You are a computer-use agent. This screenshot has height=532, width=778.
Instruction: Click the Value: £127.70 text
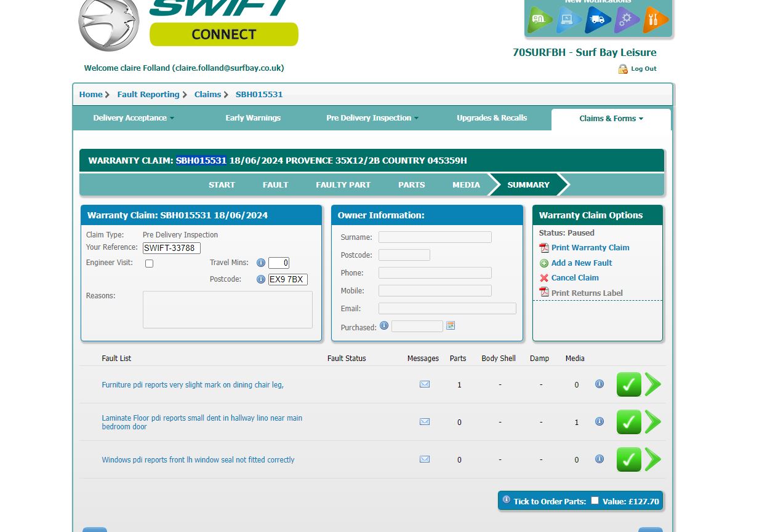click(x=631, y=501)
